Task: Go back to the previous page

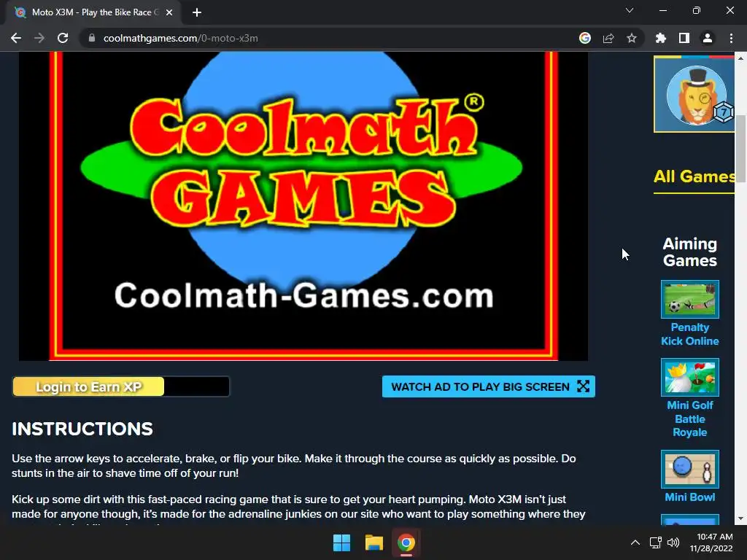Action: 16,38
